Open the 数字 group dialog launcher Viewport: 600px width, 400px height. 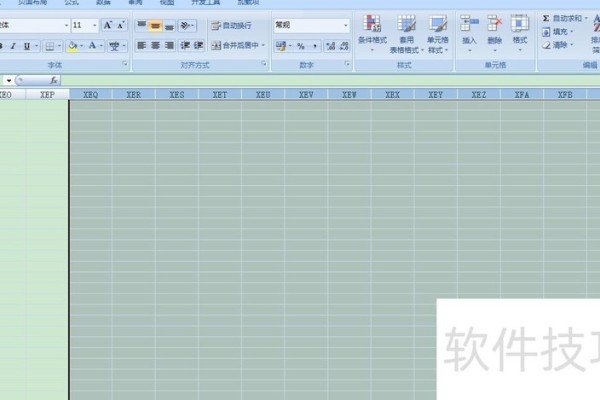[x=347, y=64]
